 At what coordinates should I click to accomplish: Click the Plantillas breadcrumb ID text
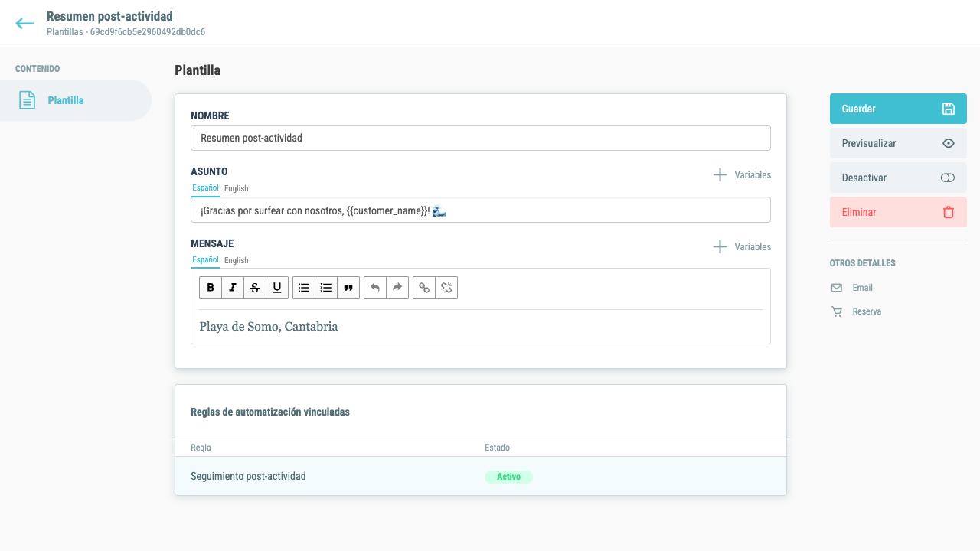pyautogui.click(x=126, y=32)
